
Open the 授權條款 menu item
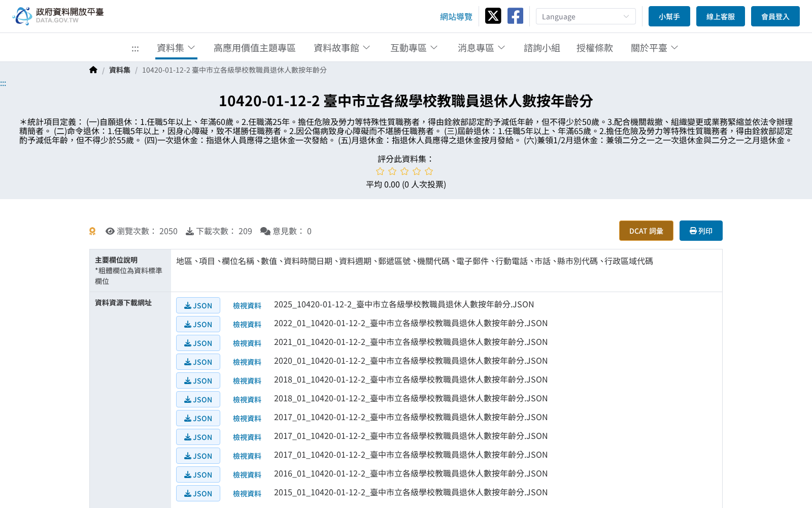coord(595,48)
